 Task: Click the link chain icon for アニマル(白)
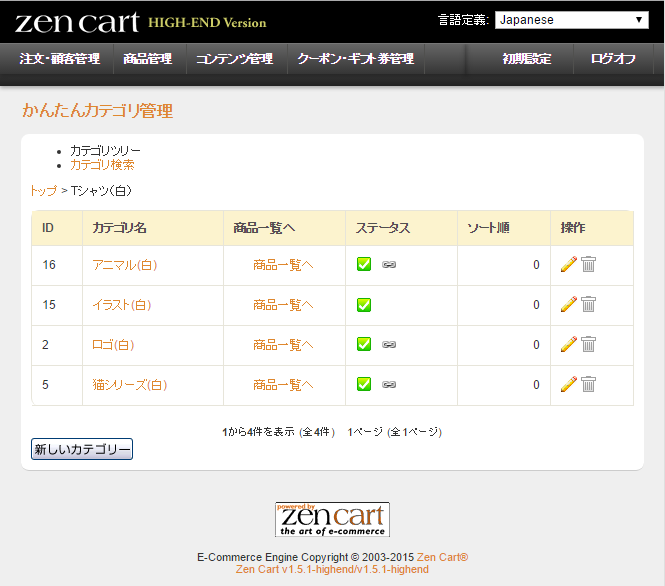coord(388,265)
